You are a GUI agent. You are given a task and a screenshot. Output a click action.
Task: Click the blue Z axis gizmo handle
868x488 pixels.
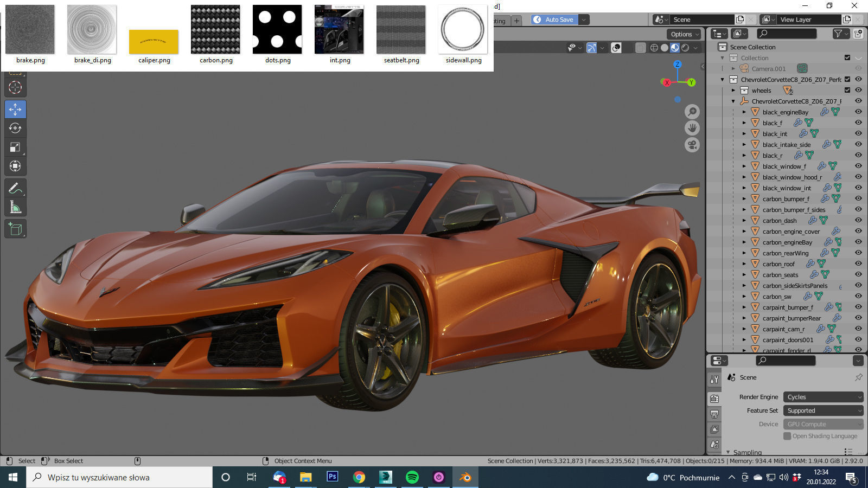coord(678,65)
